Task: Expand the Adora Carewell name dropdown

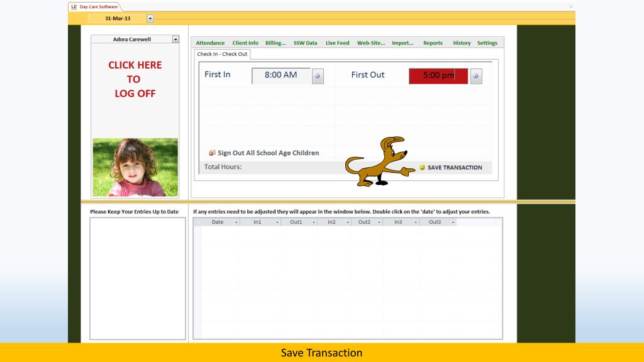Action: coord(175,40)
